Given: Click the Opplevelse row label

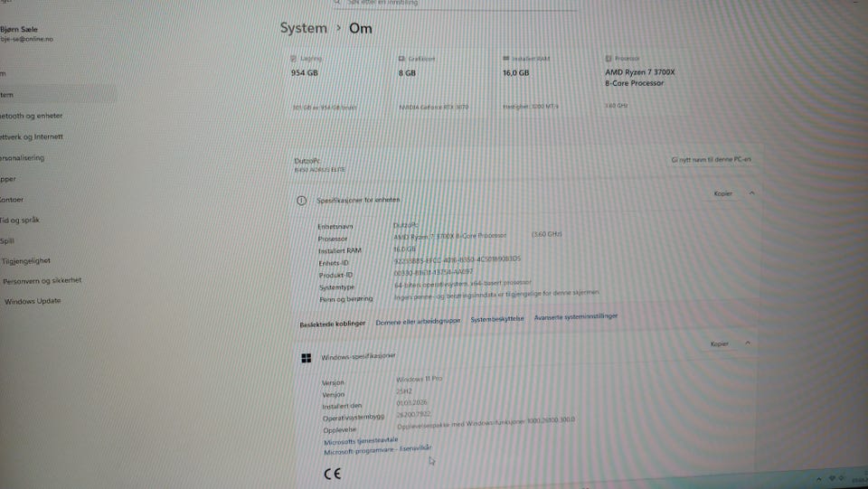Looking at the screenshot, I should pos(340,430).
